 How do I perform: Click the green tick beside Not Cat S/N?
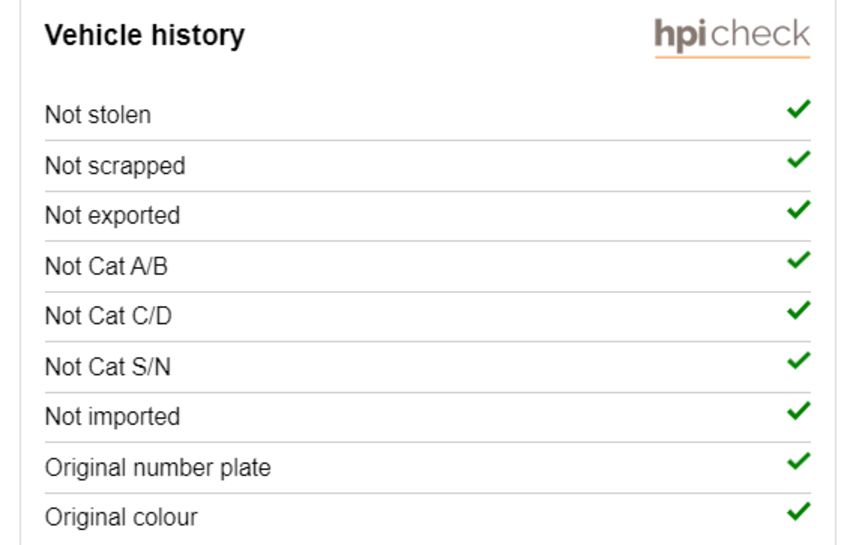tap(799, 361)
